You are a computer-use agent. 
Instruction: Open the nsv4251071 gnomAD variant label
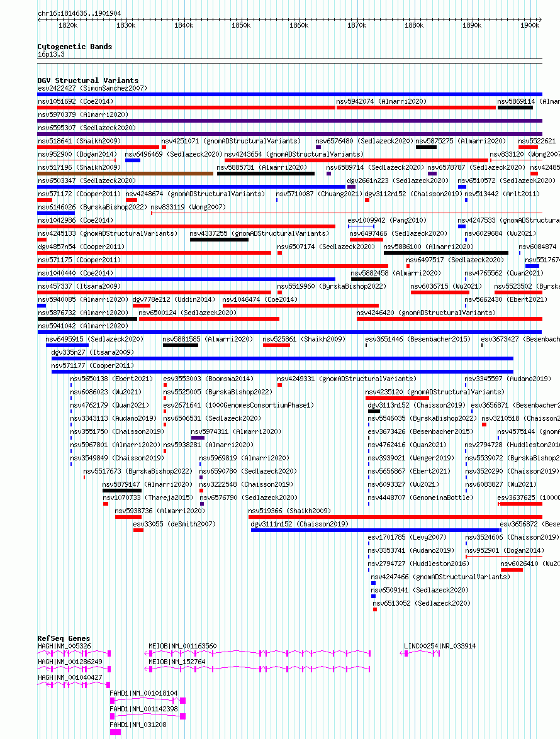231,141
